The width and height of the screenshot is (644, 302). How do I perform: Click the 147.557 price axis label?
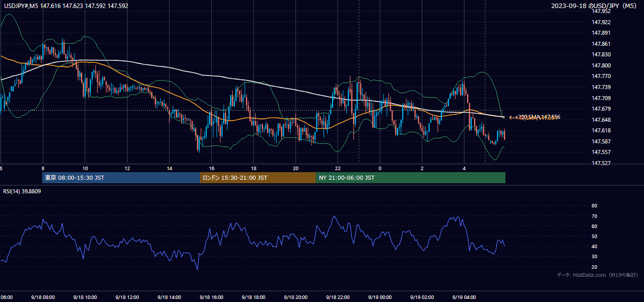click(x=602, y=152)
